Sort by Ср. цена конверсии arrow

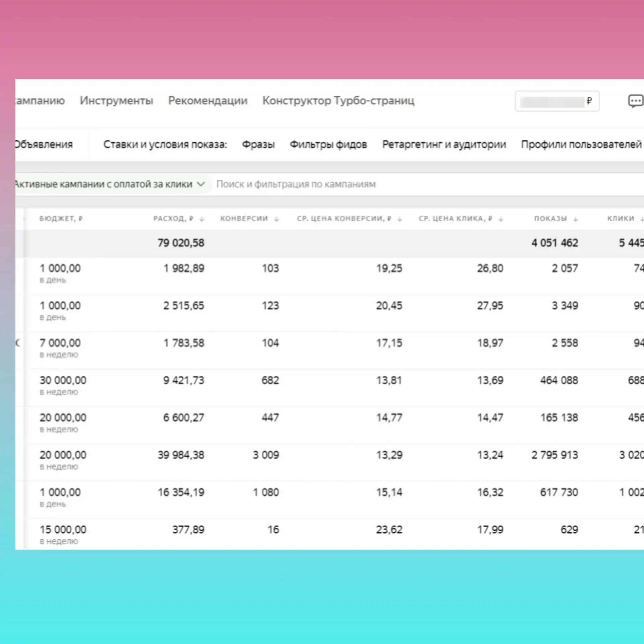(399, 219)
